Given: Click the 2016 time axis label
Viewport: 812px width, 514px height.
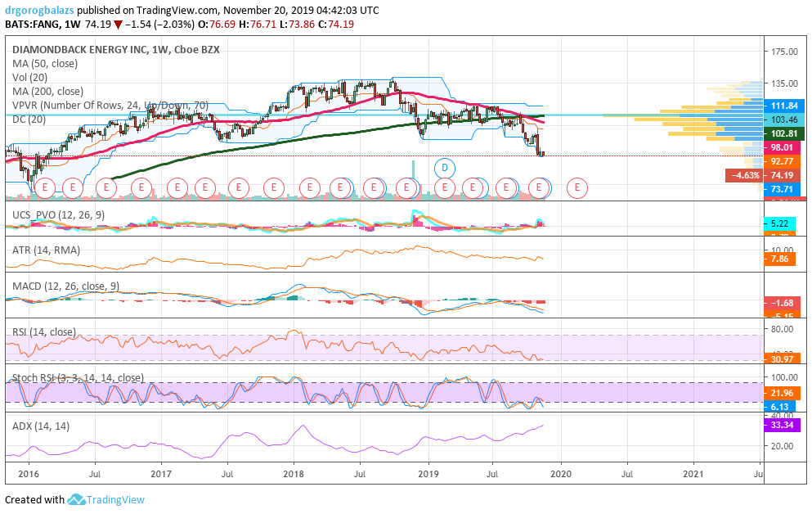Looking at the screenshot, I should (28, 474).
